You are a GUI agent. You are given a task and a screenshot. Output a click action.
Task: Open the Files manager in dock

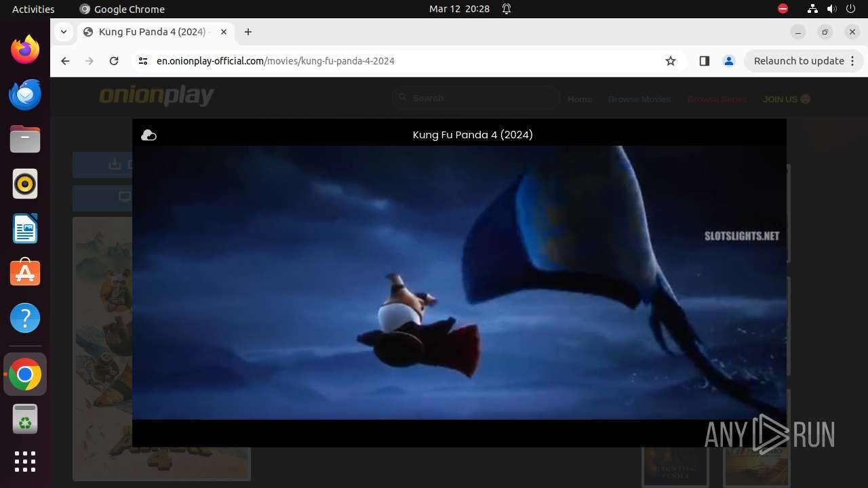[x=25, y=139]
